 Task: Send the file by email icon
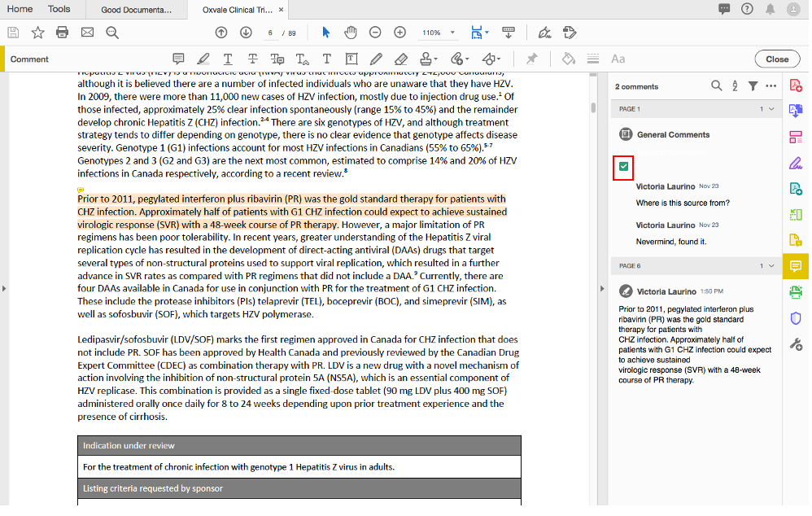coord(88,33)
